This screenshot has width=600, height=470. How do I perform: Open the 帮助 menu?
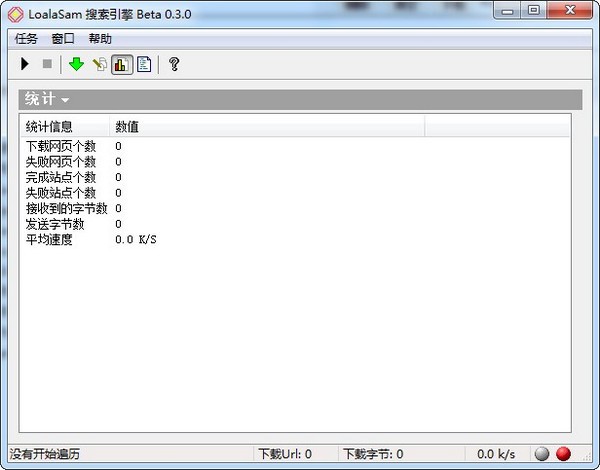[100, 39]
